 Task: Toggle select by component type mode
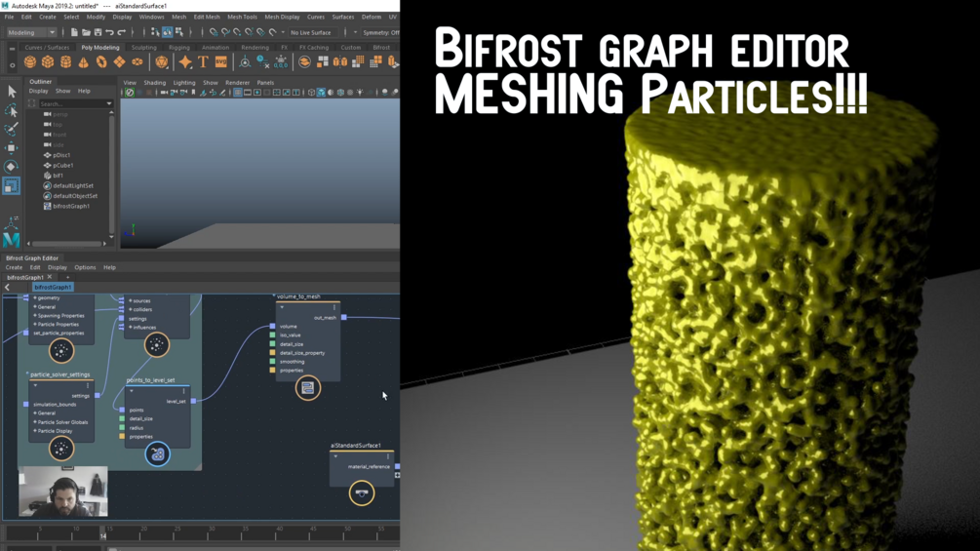pyautogui.click(x=179, y=32)
